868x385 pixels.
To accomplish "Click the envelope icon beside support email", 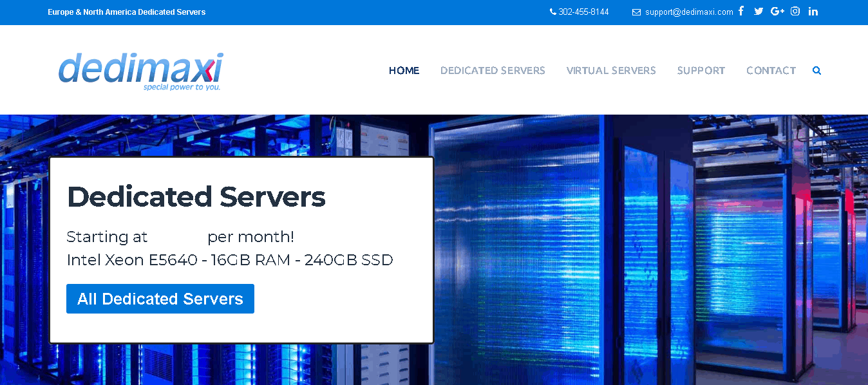I will coord(636,12).
